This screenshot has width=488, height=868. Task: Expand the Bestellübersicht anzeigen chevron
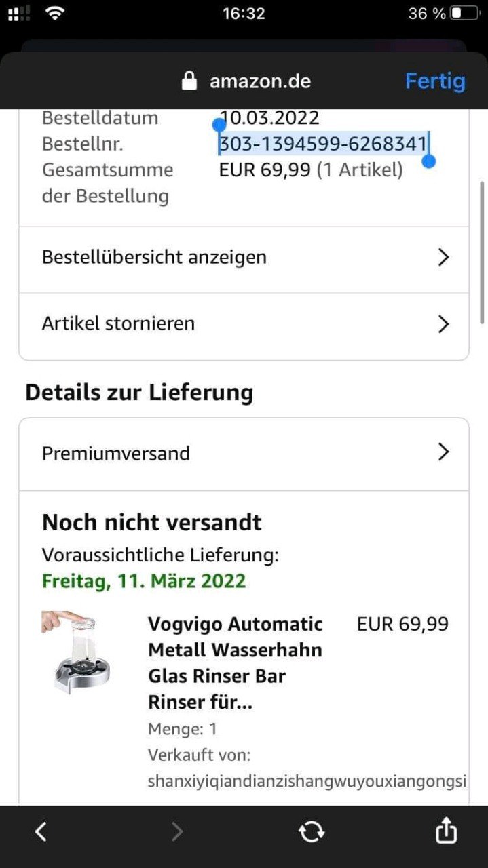click(x=443, y=257)
